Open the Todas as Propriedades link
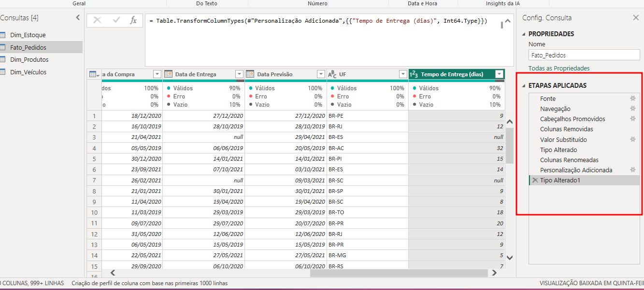The image size is (644, 290). 559,69
